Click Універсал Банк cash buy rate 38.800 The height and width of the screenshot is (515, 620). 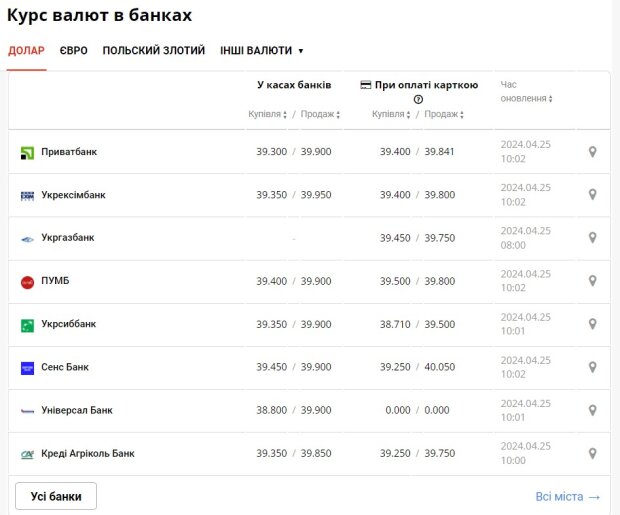click(x=271, y=410)
